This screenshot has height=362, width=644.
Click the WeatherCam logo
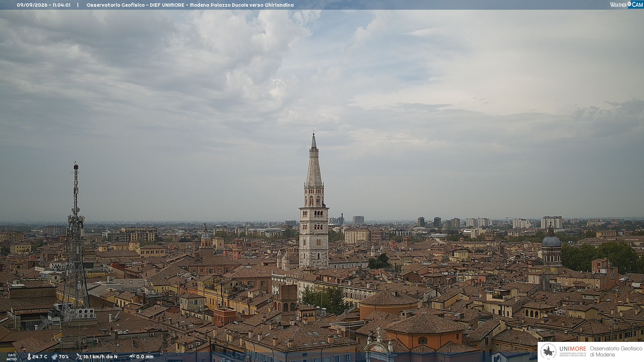click(x=627, y=5)
